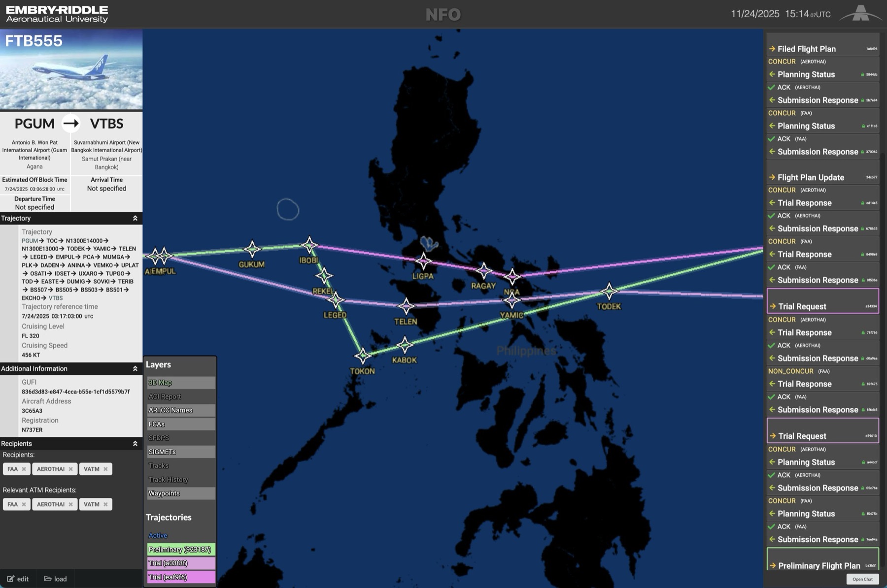Click the KABOK waypoint star marker

[x=405, y=345]
